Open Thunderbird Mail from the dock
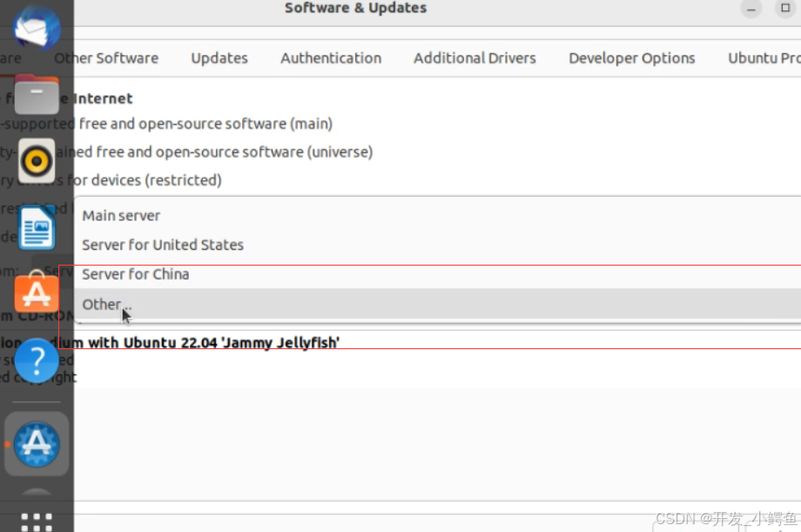801x532 pixels. [37, 27]
